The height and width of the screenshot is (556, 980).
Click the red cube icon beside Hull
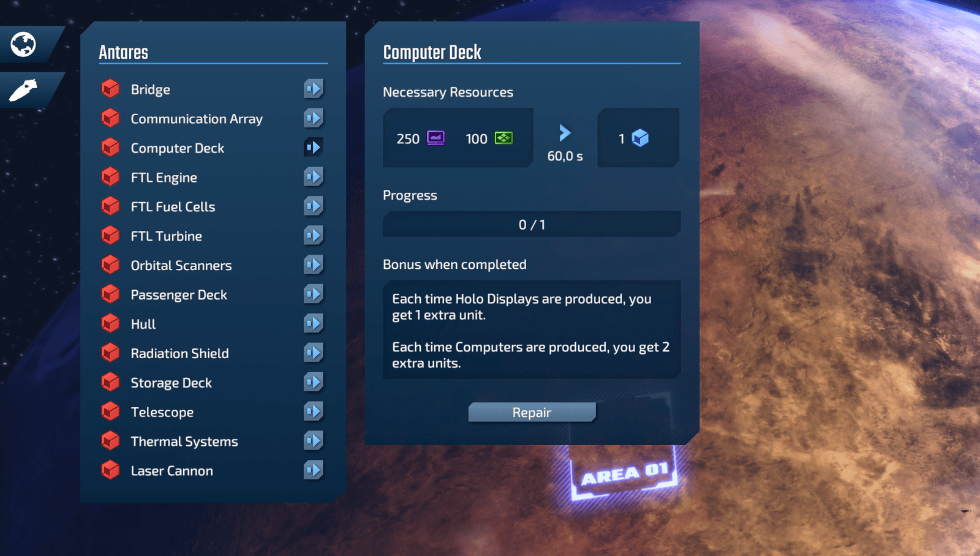pos(110,323)
